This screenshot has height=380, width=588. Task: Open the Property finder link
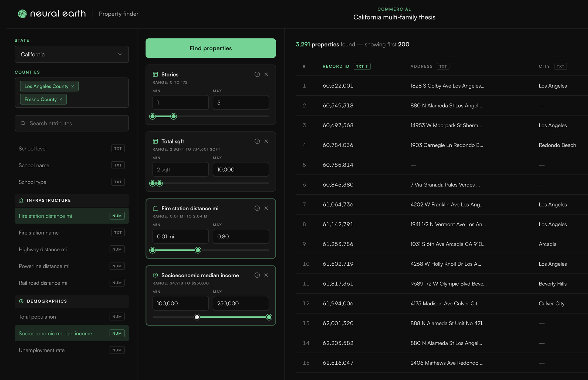[119, 14]
